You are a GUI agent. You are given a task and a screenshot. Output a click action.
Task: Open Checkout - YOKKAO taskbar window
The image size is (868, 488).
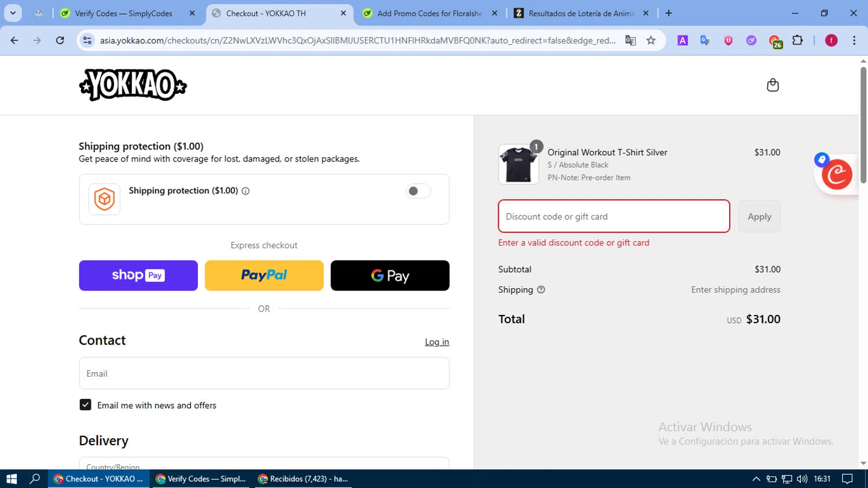point(98,479)
